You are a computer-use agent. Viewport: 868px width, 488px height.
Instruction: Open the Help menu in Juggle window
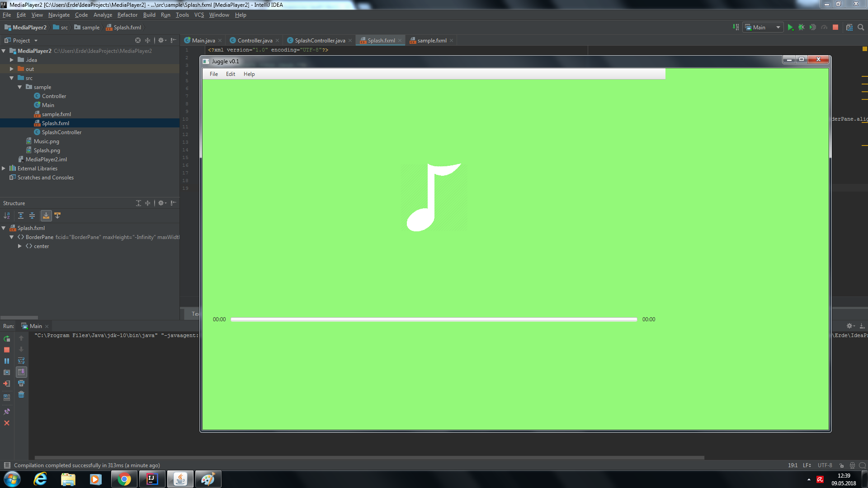point(249,74)
